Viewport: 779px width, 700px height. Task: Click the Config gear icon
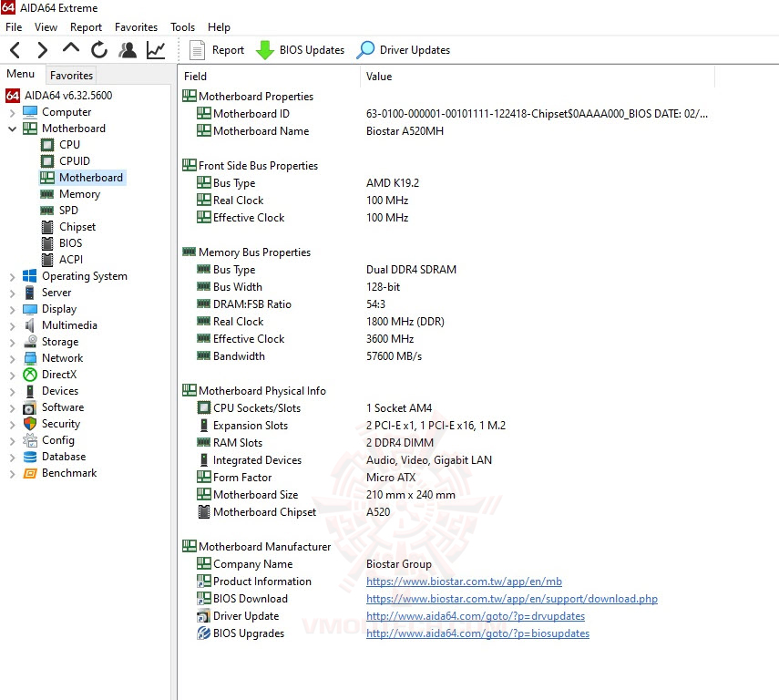[30, 440]
